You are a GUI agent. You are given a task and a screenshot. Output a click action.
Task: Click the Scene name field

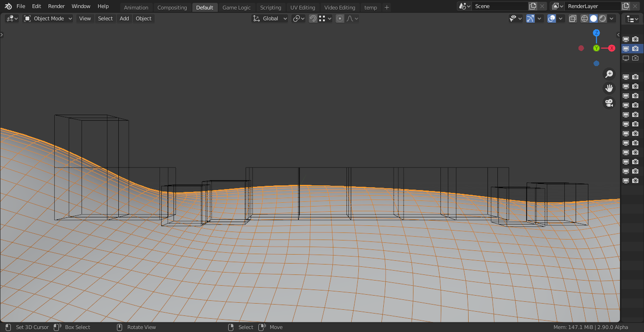500,6
